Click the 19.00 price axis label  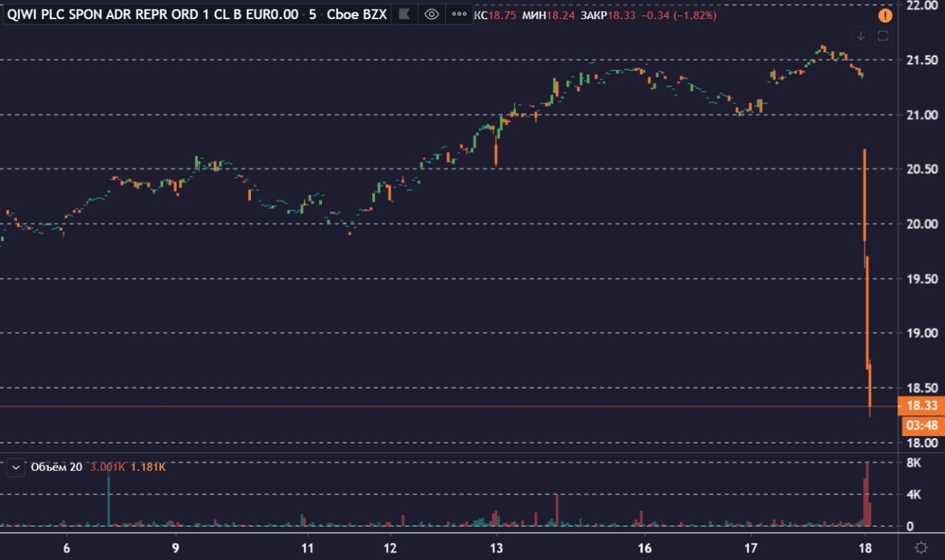[922, 333]
